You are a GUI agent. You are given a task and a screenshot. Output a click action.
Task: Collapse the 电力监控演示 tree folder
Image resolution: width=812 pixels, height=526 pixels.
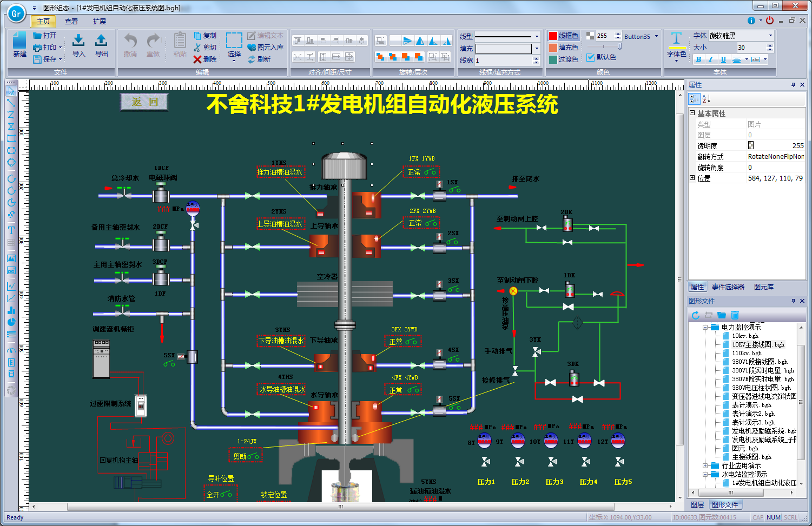705,327
